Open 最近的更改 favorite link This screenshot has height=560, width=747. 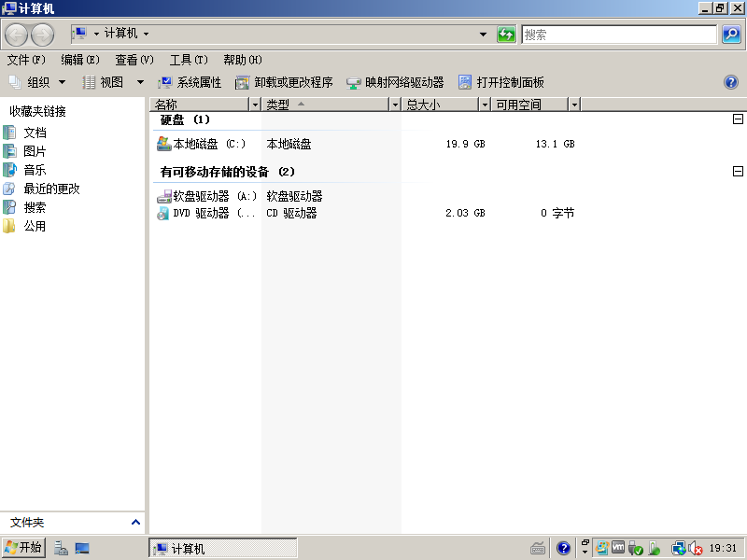tap(41, 189)
